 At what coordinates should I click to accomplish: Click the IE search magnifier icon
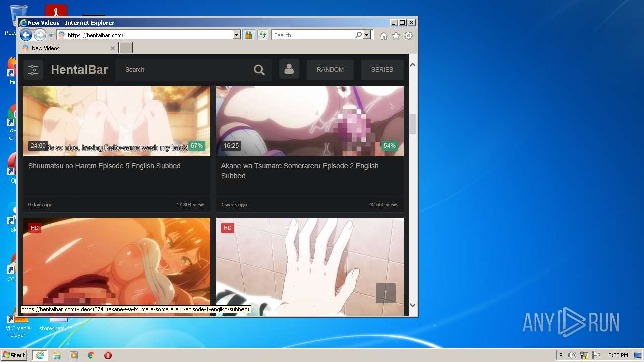(358, 35)
